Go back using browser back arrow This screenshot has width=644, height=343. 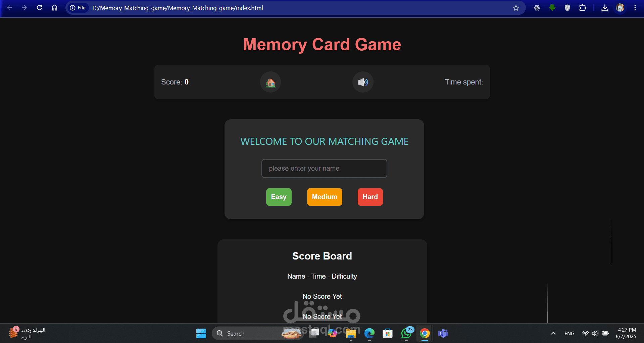point(9,8)
